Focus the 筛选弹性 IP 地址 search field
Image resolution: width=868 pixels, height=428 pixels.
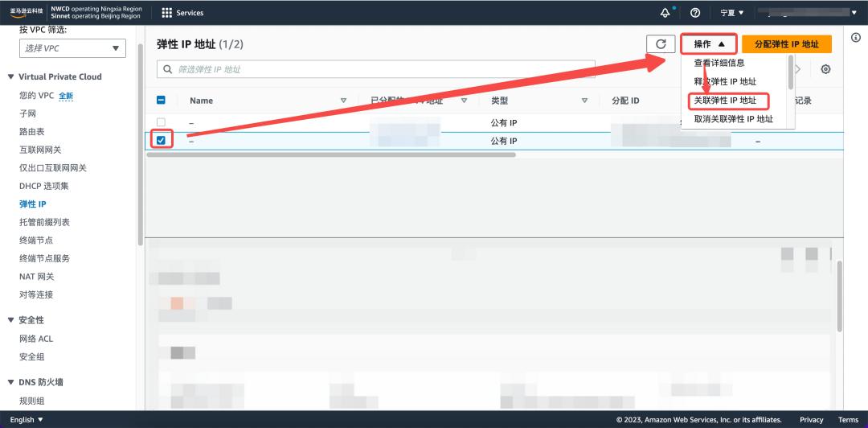(376, 69)
